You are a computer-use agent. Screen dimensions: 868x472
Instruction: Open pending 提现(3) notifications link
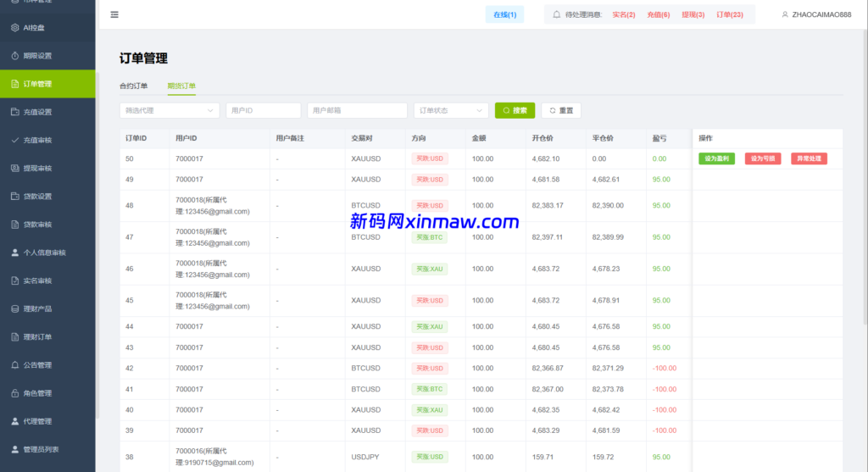point(693,14)
